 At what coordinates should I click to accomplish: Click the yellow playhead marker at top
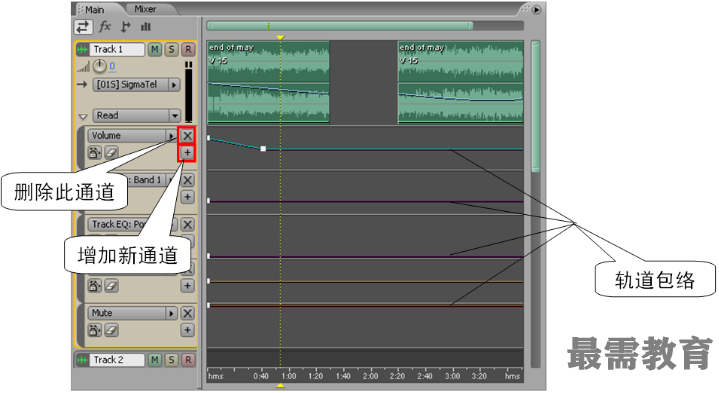coord(280,37)
